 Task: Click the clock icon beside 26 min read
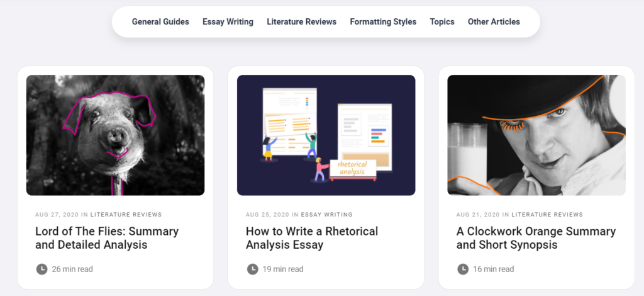pyautogui.click(x=42, y=270)
